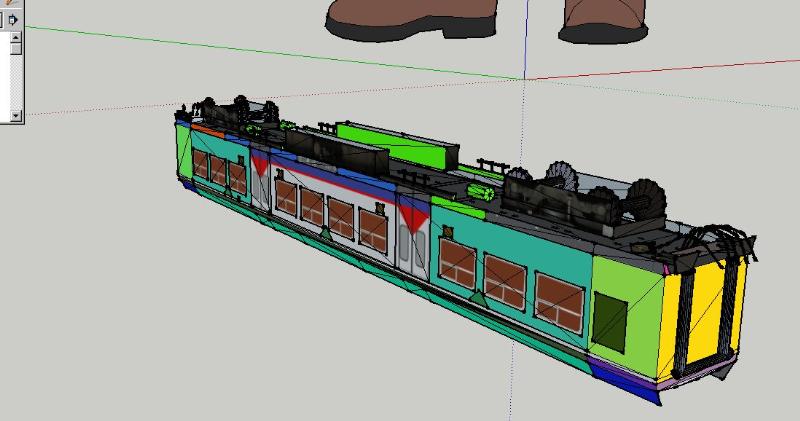Click the paint tool icon at top-left corner
This screenshot has height=421, width=800.
click(x=12, y=3)
